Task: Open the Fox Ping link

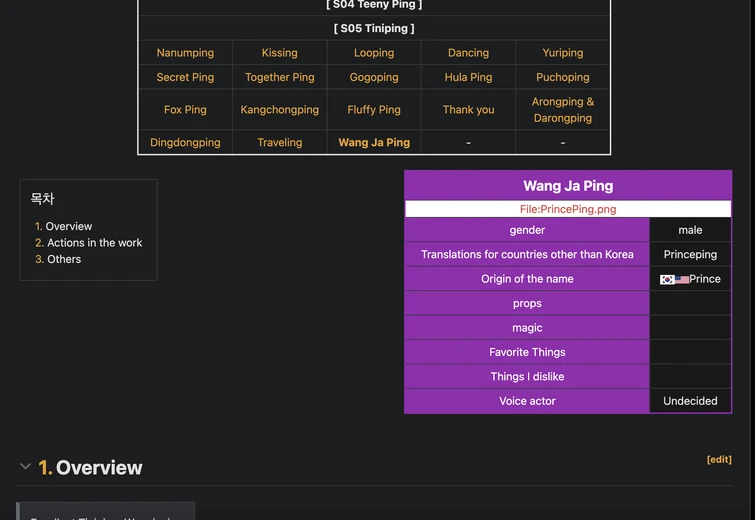Action: (185, 110)
